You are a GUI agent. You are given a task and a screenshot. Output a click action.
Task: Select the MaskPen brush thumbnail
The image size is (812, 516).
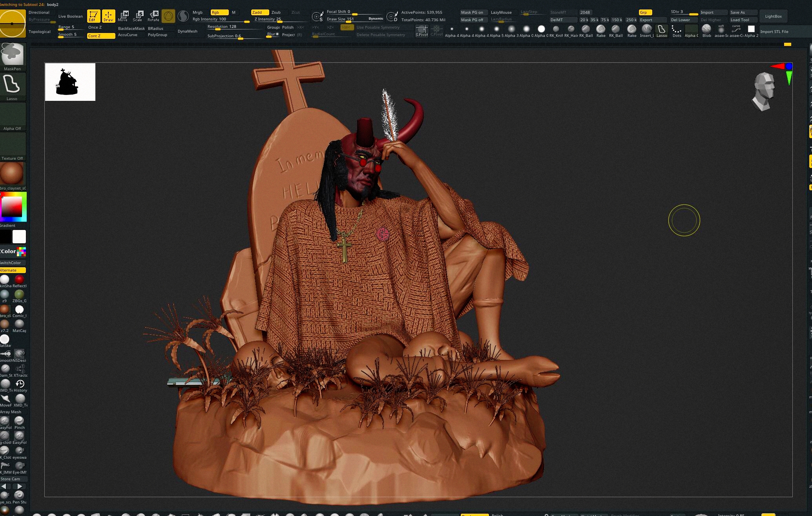point(13,57)
